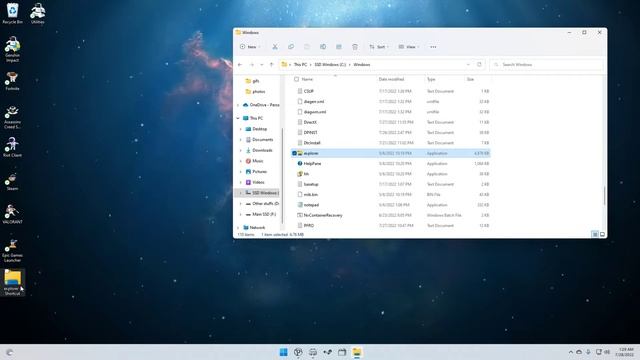Open the New item dropdown
This screenshot has width=640, height=360.
250,47
